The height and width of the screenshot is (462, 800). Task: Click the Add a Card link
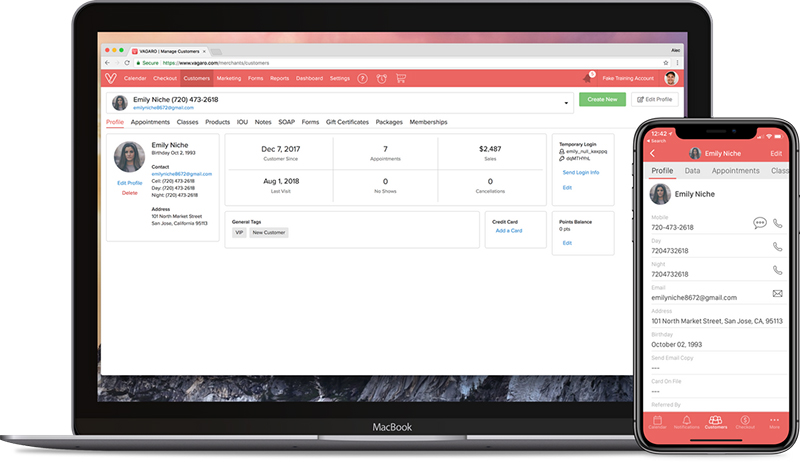(x=509, y=230)
